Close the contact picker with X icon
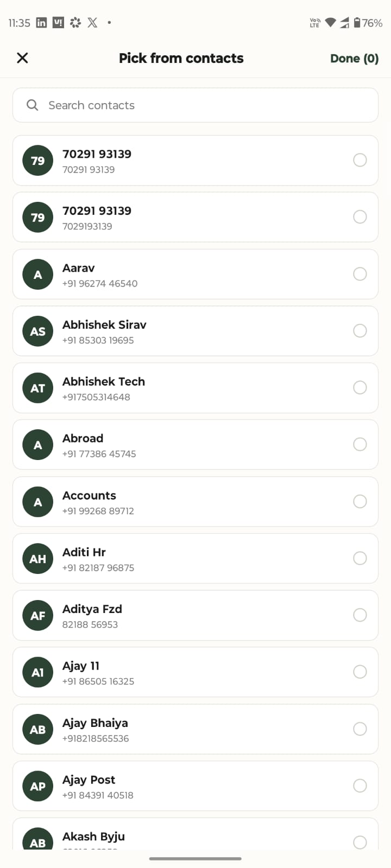 22,58
